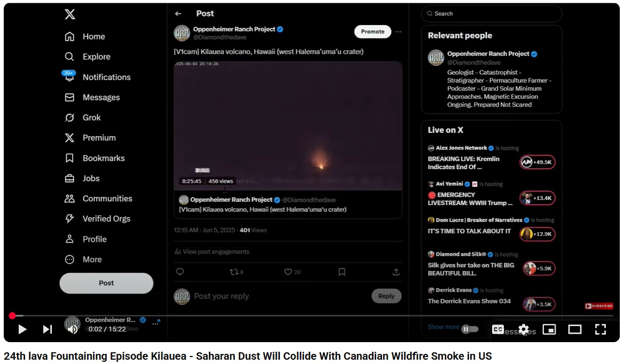The width and height of the screenshot is (623, 364).
Task: Click the Subscribe watermark button
Action: [599, 306]
